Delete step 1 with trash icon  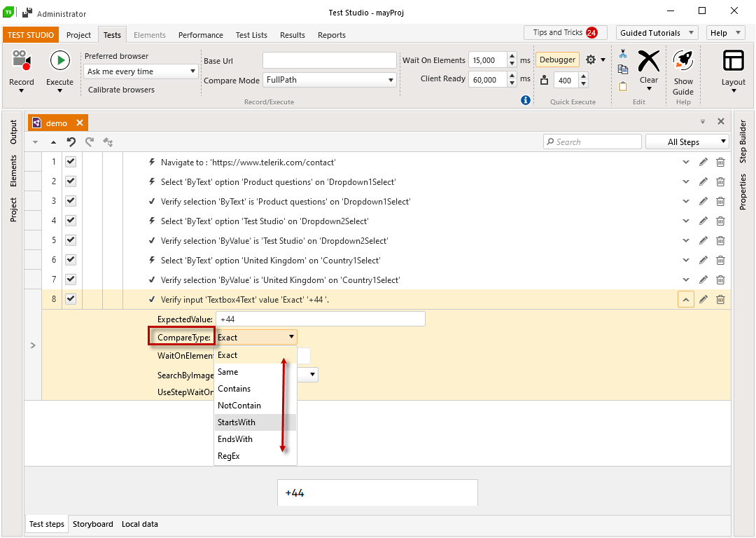click(x=720, y=162)
